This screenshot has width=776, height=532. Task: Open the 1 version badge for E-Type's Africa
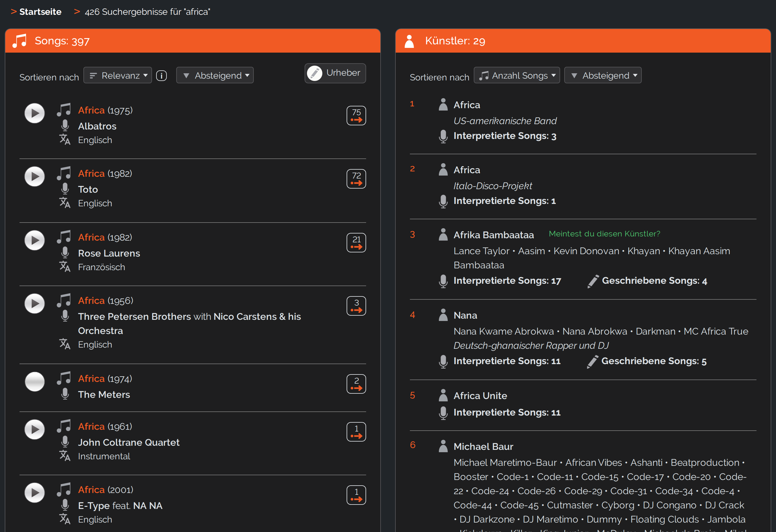[356, 495]
